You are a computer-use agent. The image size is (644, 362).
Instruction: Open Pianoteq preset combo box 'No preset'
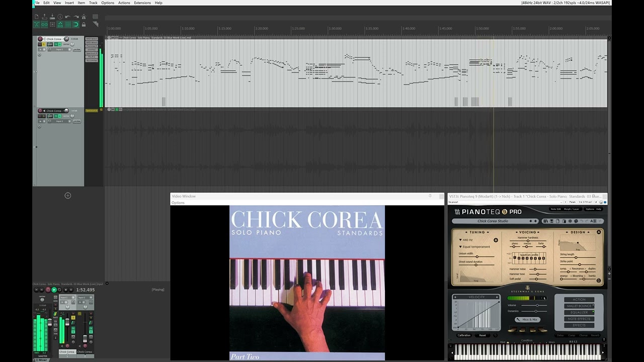click(x=505, y=202)
